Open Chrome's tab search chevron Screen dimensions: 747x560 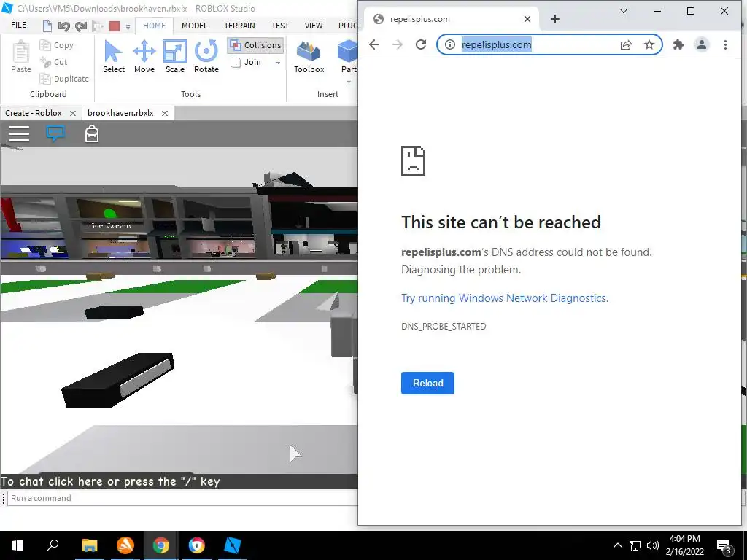point(623,11)
